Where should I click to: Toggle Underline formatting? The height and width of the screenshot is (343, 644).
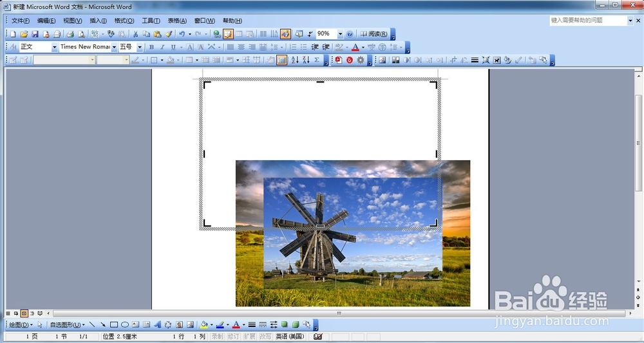point(173,47)
